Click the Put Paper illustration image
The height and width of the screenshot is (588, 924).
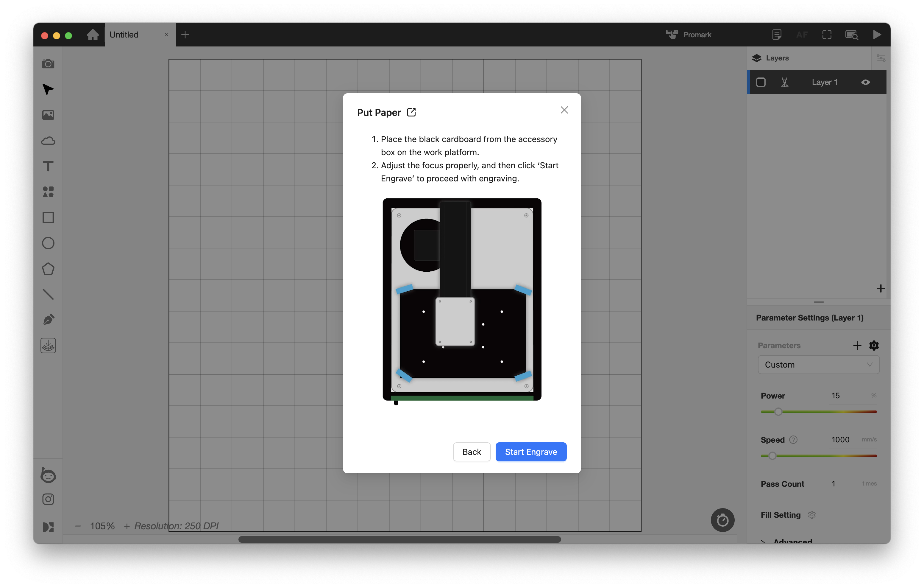[x=462, y=301]
